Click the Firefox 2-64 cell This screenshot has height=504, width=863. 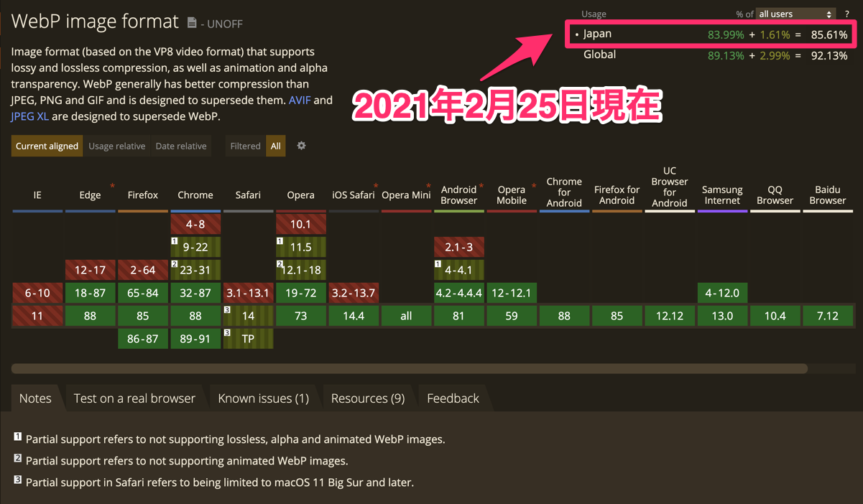pyautogui.click(x=142, y=270)
